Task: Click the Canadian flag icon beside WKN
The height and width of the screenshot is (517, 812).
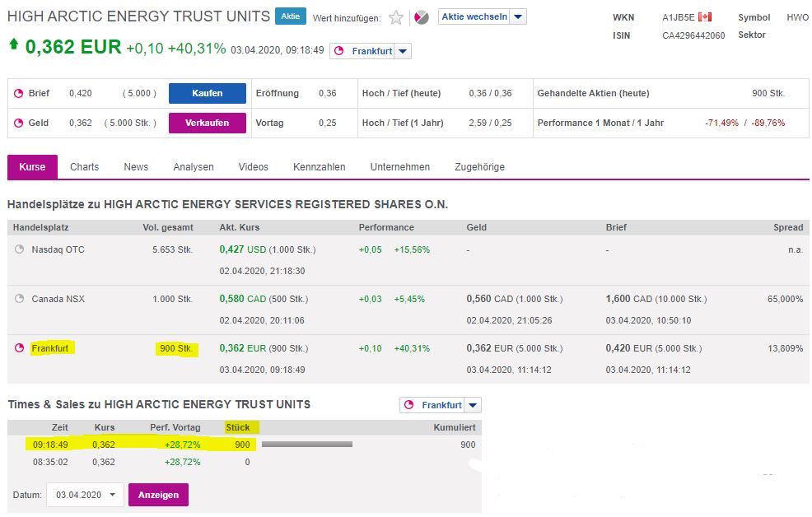Action: (x=704, y=17)
